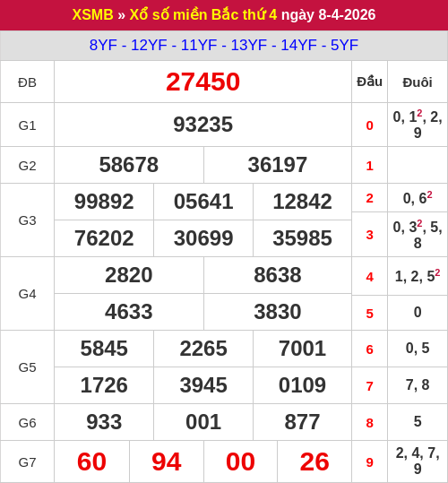
Task: Select G7 number 94
Action: click(x=167, y=461)
